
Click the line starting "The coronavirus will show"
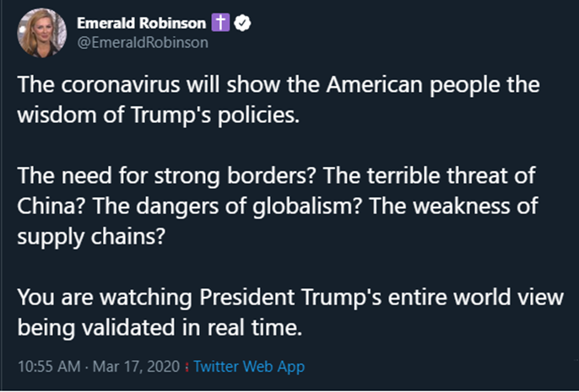pos(279,85)
